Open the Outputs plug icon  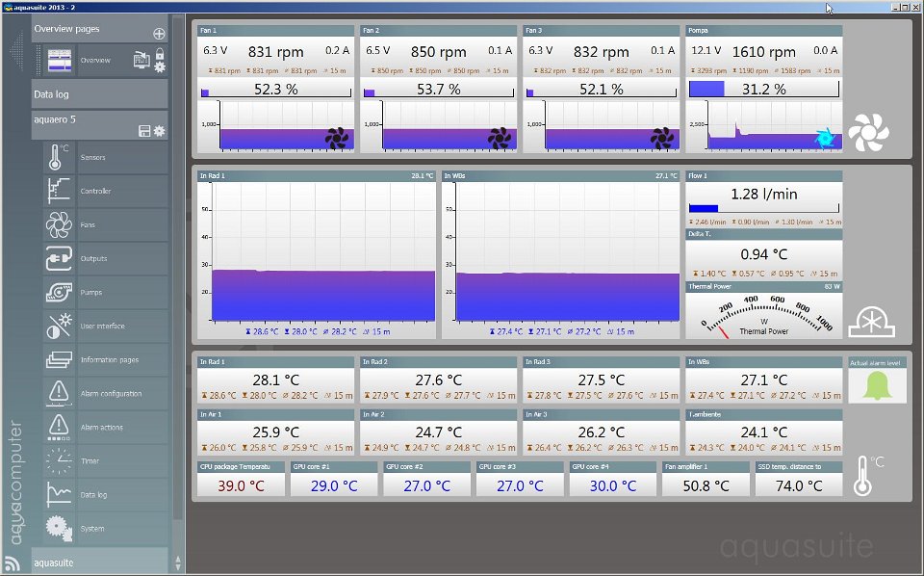[x=59, y=258]
